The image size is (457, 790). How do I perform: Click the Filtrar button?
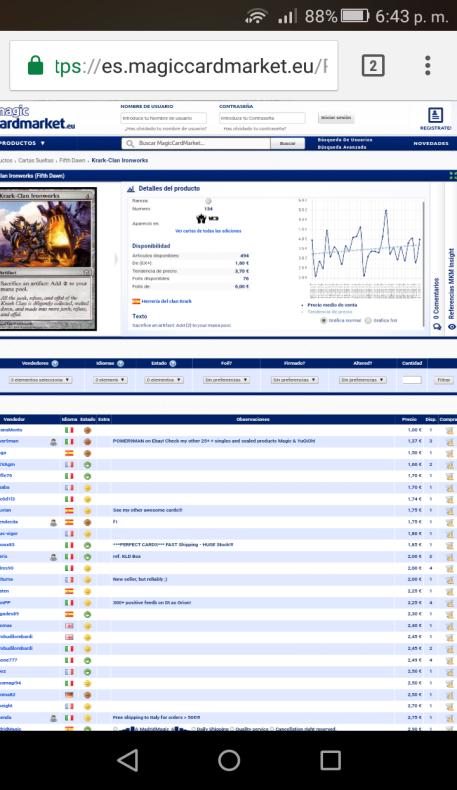pos(443,380)
